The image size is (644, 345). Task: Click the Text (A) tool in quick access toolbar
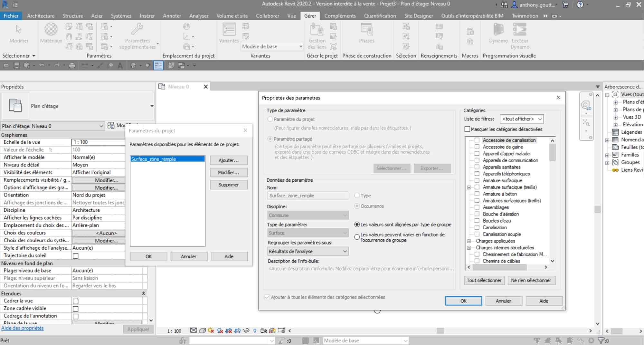pyautogui.click(x=120, y=65)
